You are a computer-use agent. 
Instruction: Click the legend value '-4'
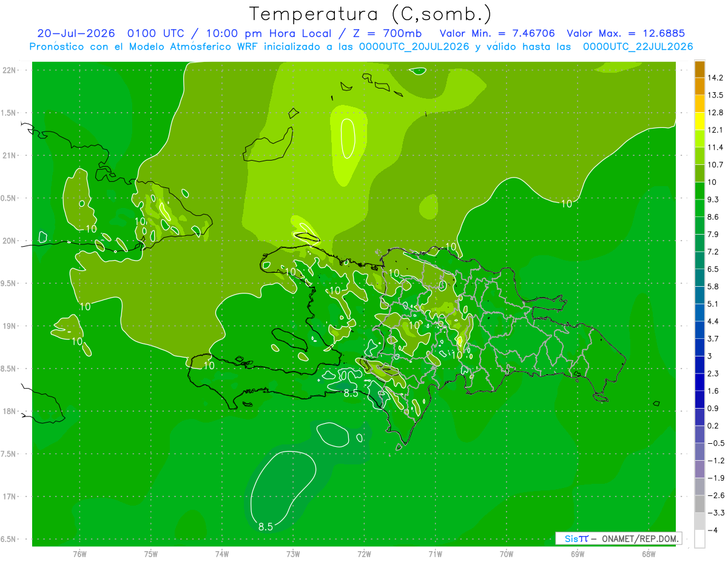[713, 530]
